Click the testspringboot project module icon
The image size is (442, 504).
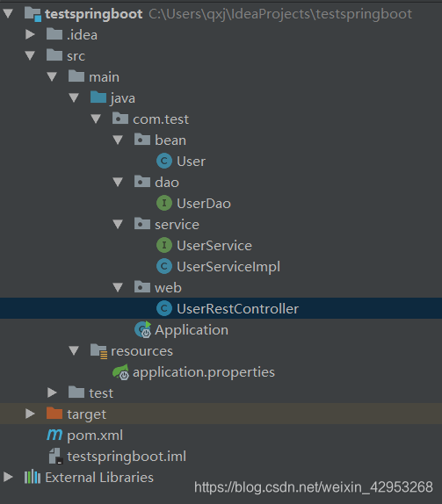pos(33,14)
